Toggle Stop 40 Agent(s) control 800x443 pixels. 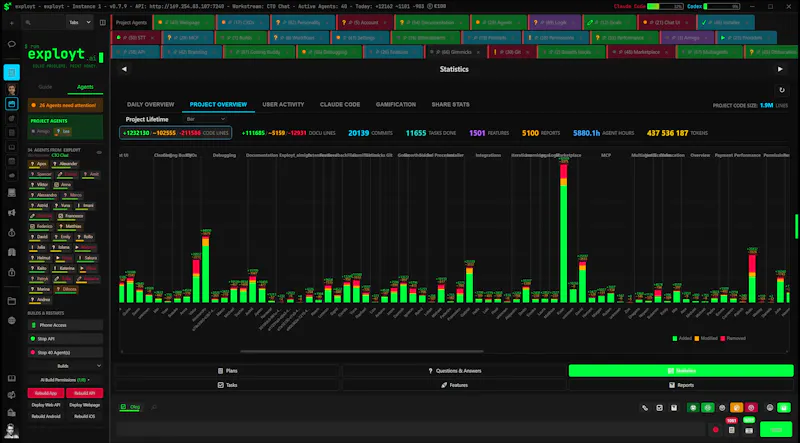coord(65,353)
